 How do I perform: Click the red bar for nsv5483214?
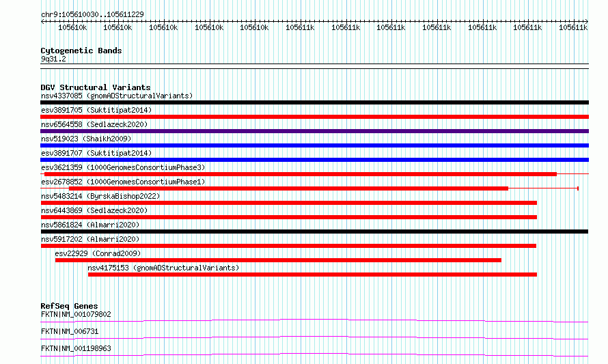(289, 203)
